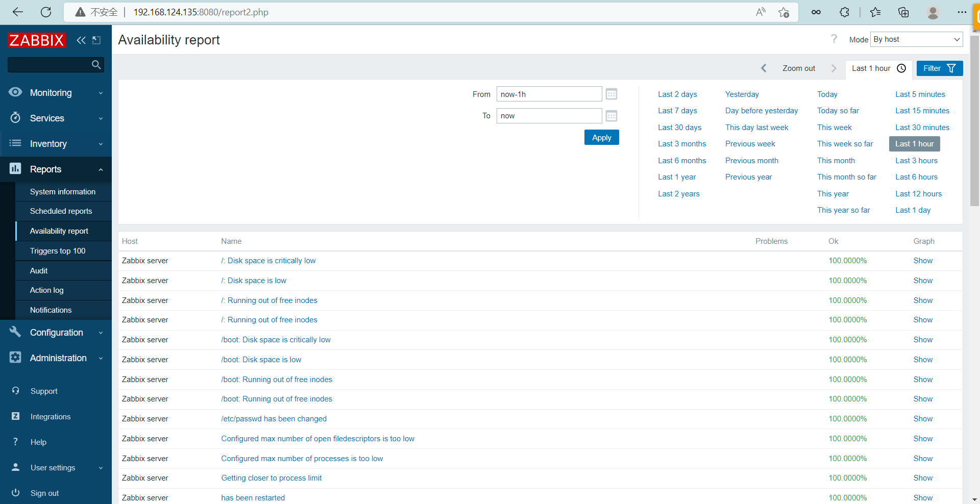
Task: Click the From time input field
Action: 549,94
